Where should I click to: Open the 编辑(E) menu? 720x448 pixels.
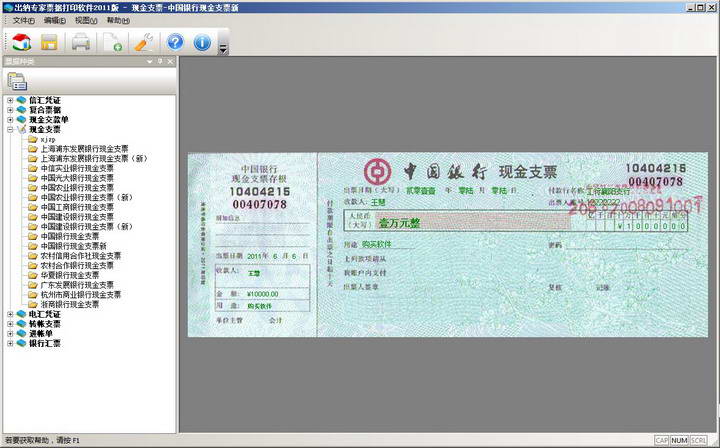tap(55, 21)
